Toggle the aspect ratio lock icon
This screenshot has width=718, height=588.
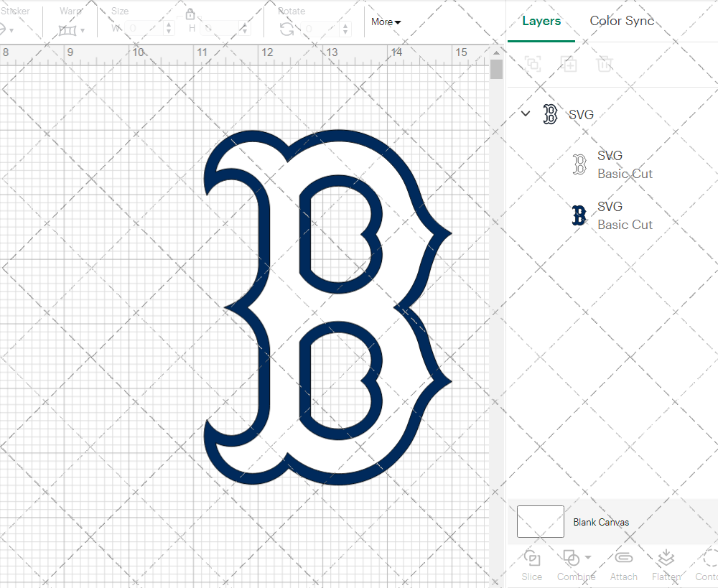(190, 14)
